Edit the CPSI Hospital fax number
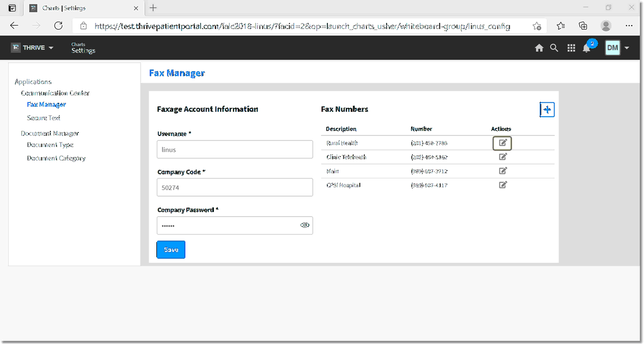The height and width of the screenshot is (345, 644). point(503,185)
